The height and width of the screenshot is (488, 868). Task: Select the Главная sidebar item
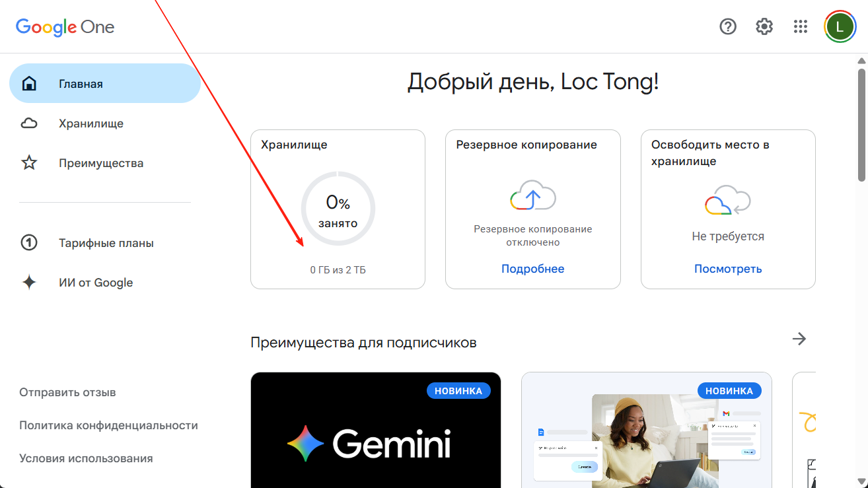point(105,84)
